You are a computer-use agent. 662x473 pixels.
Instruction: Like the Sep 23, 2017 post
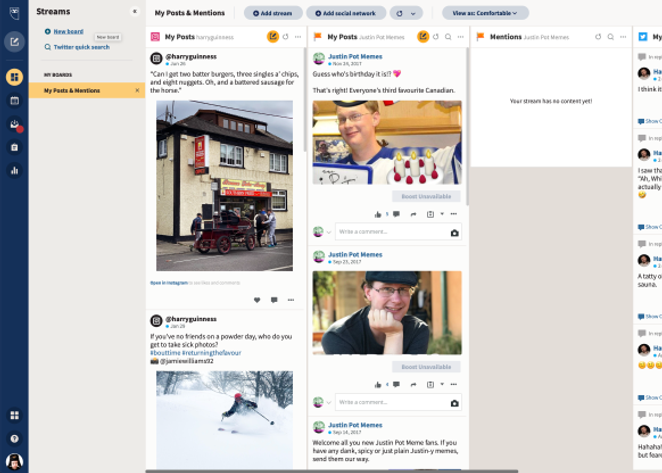[x=378, y=385]
